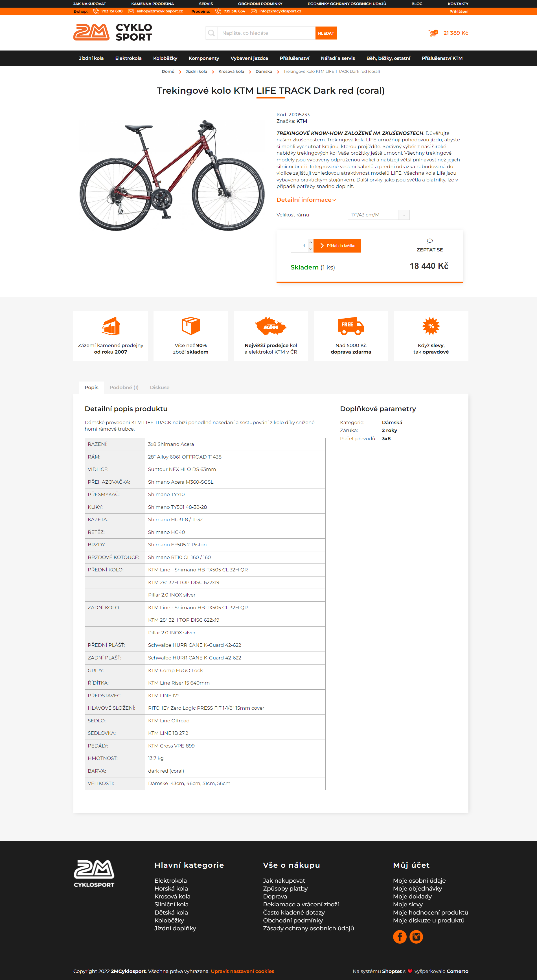
Task: Open the Comerto link in footer
Action: click(457, 971)
